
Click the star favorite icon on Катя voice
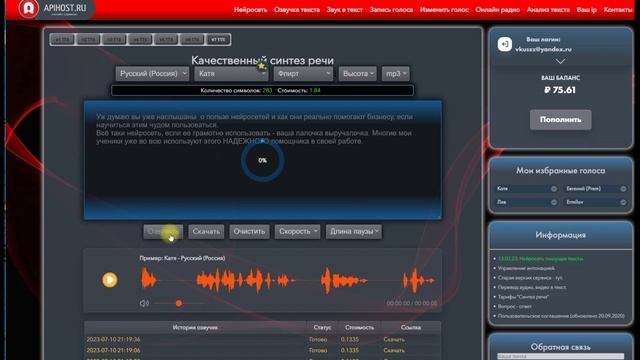pos(262,66)
